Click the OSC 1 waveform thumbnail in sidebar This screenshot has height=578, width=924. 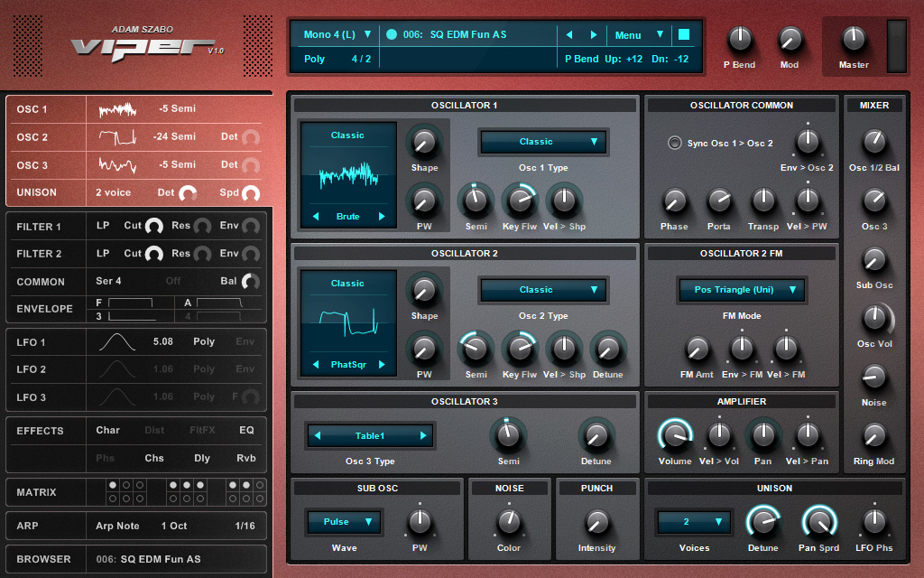tap(117, 109)
